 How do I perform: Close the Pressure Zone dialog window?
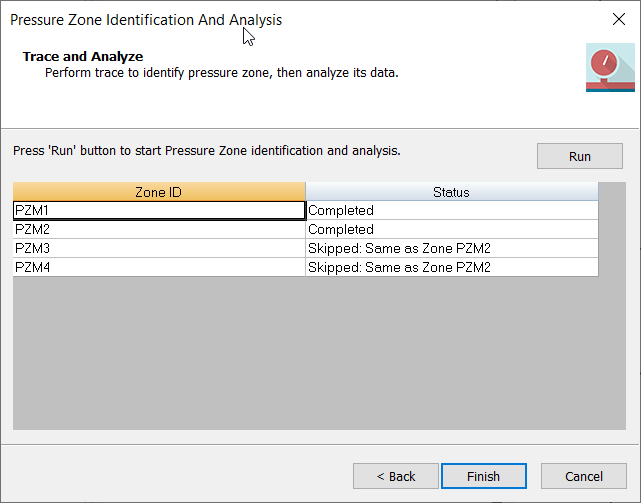[x=618, y=19]
